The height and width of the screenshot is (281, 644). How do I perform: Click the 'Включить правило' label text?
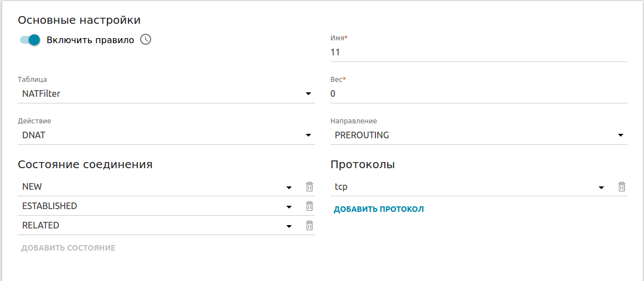click(x=90, y=40)
